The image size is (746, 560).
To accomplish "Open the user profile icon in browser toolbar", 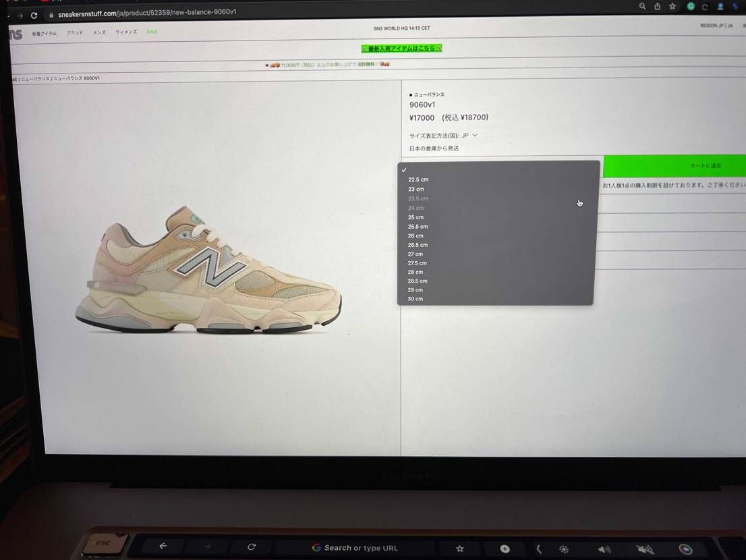I will 720,6.
